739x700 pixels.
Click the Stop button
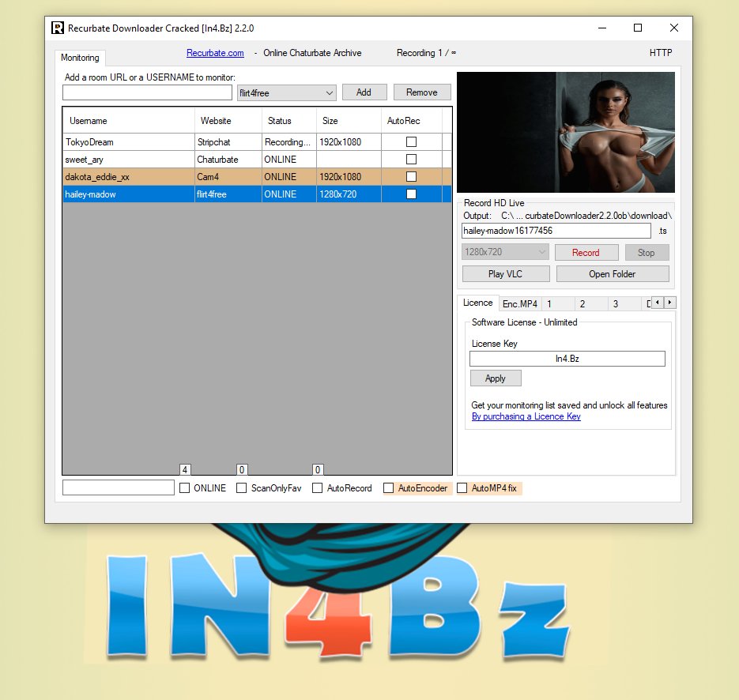click(647, 253)
